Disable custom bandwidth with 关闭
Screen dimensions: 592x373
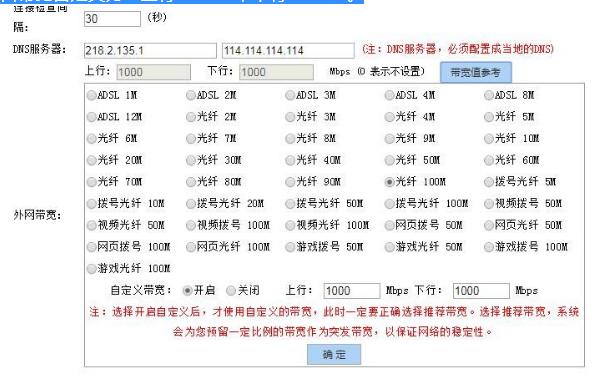pos(231,291)
